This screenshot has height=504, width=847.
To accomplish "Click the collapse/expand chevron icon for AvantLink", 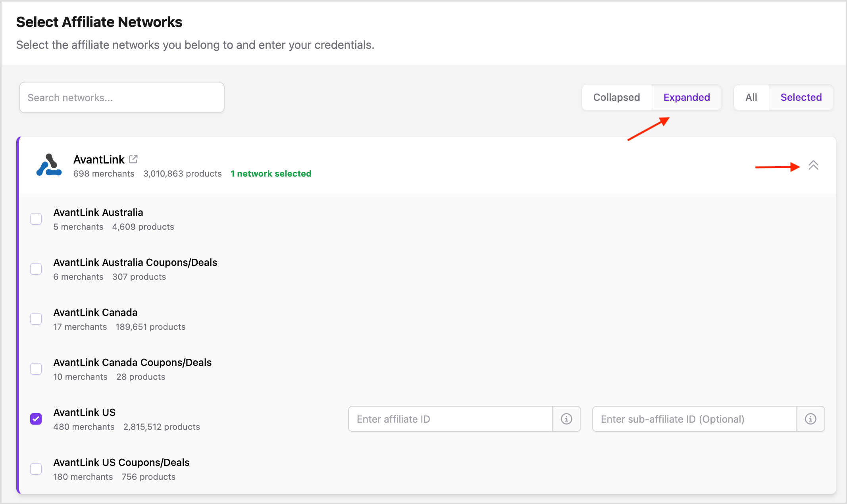I will 813,165.
